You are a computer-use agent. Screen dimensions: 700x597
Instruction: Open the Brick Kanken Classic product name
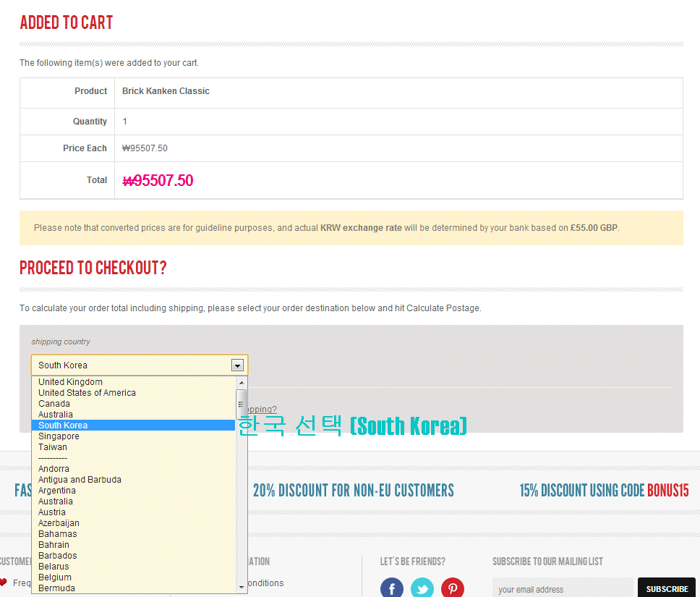(166, 91)
